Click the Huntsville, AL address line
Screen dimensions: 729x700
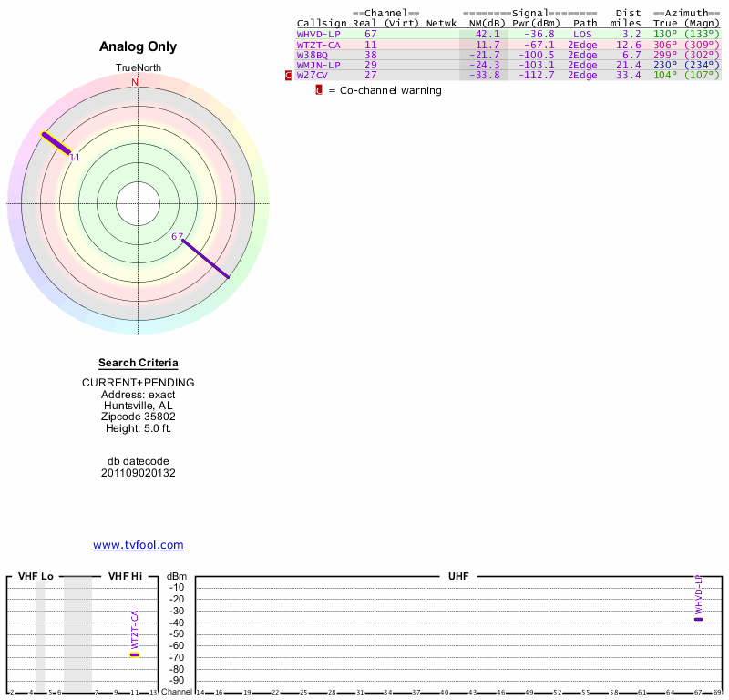coord(139,406)
